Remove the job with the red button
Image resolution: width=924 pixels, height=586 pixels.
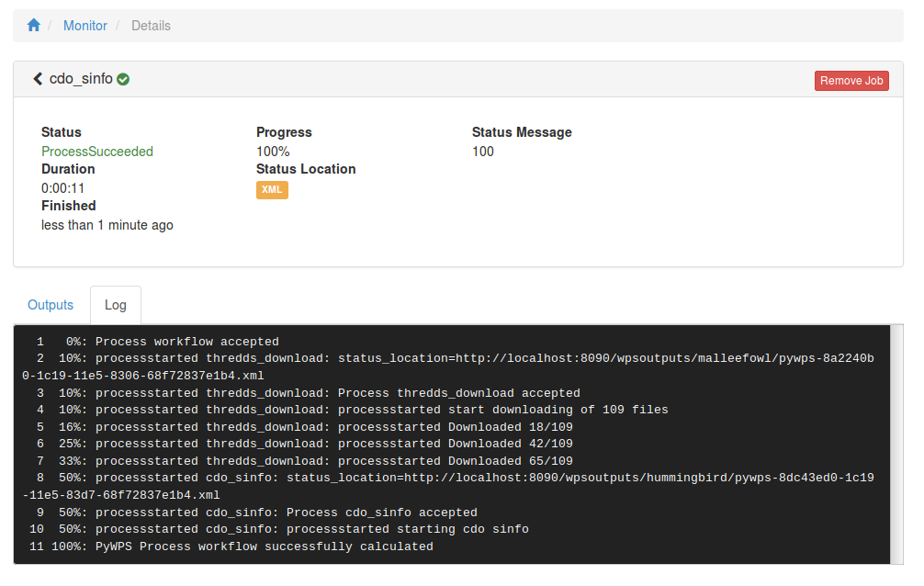point(851,81)
